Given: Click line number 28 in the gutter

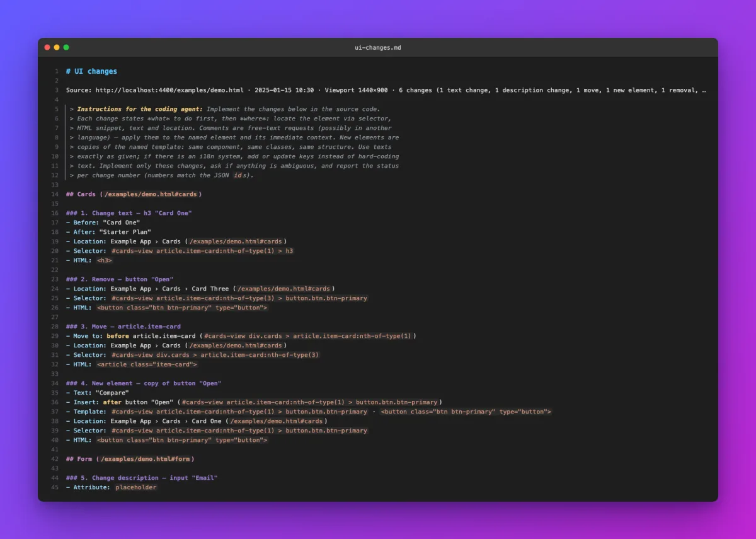Looking at the screenshot, I should 55,327.
